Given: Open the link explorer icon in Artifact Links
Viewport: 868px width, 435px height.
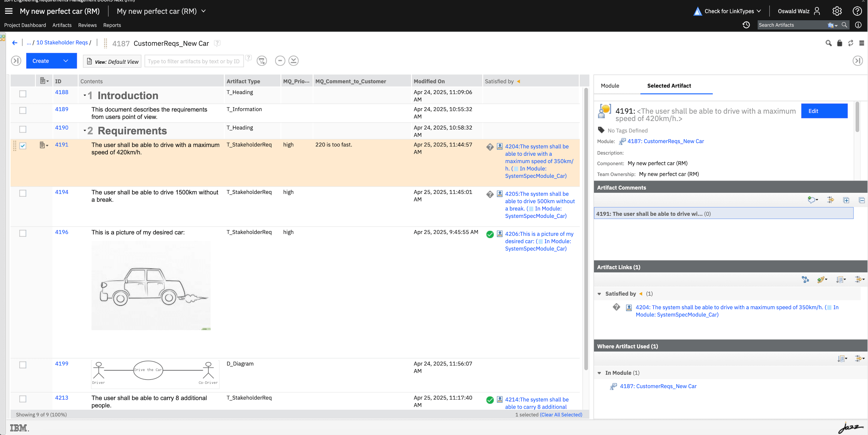Looking at the screenshot, I should click(x=805, y=280).
